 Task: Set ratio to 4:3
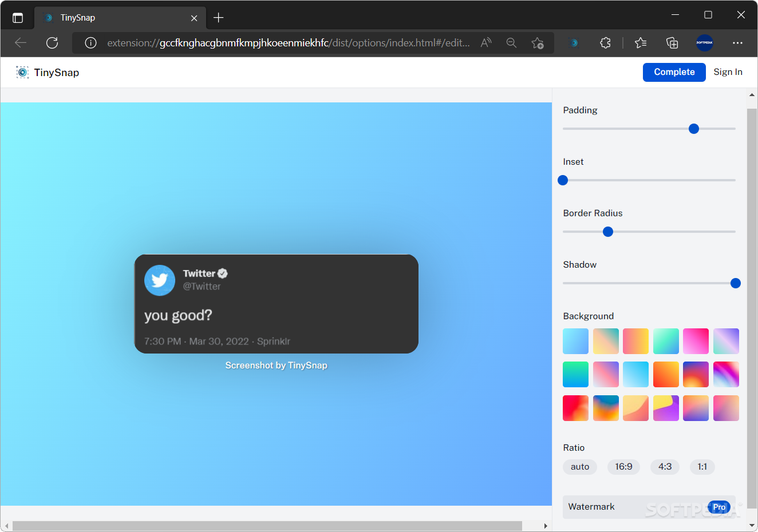coord(665,467)
